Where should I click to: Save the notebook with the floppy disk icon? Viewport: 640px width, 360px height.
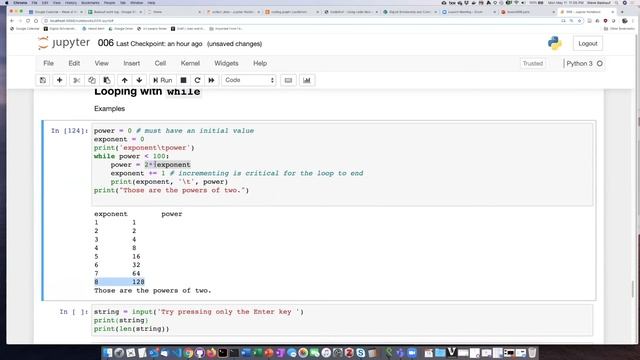tap(43, 80)
